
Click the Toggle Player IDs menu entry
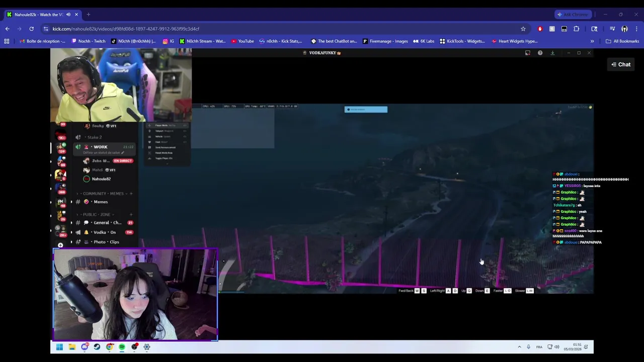pyautogui.click(x=168, y=158)
